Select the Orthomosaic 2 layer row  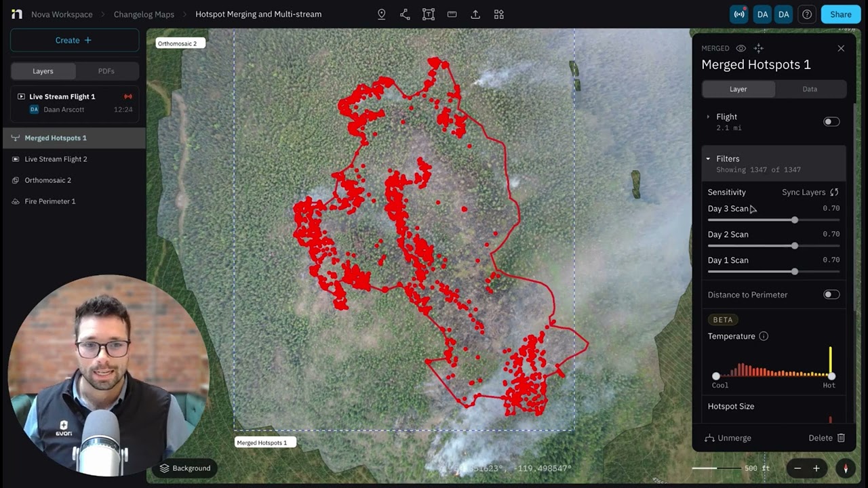coord(73,180)
